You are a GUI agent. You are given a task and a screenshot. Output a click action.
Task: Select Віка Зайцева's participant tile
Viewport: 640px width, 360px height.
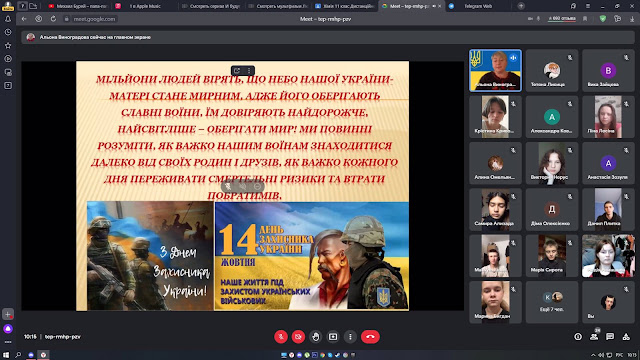pyautogui.click(x=608, y=71)
